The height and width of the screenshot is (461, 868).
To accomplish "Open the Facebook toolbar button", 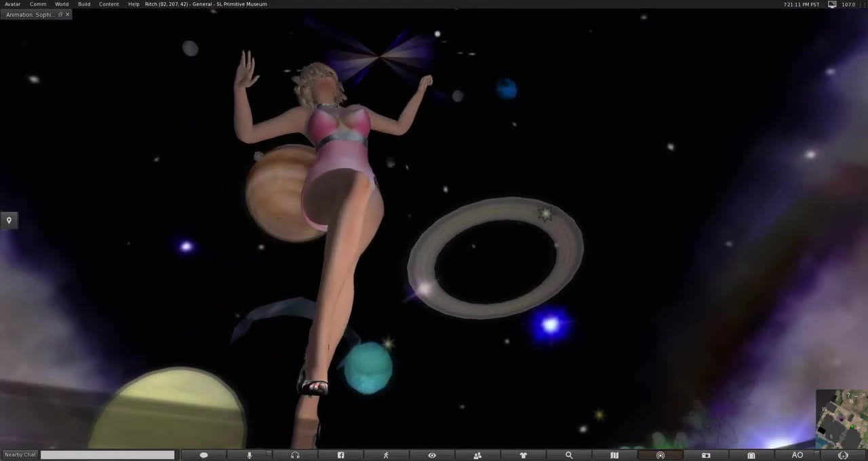I will 340,455.
